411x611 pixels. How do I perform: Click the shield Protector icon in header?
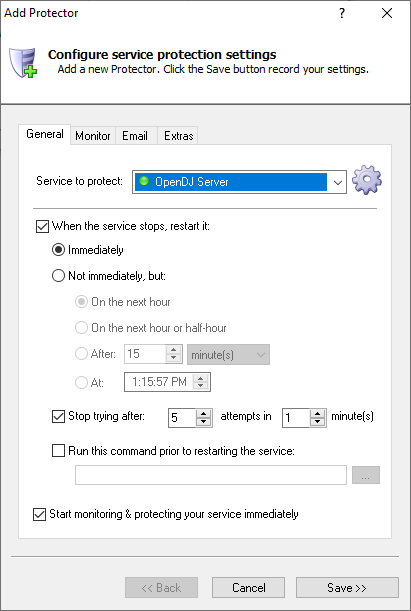(23, 62)
